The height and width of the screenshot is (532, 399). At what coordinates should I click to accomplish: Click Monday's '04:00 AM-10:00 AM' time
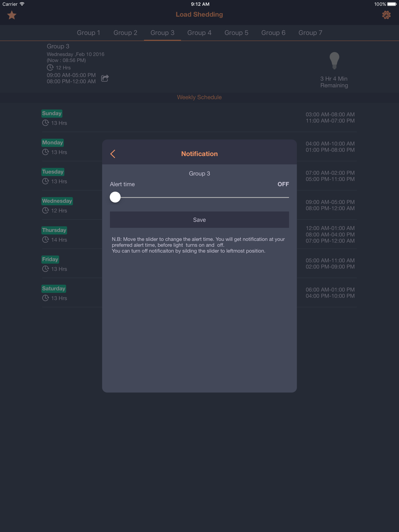pos(330,144)
